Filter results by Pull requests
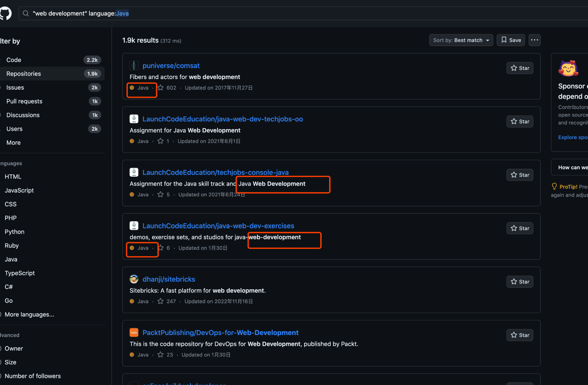Screen dimensions: 588x385 tap(52, 101)
